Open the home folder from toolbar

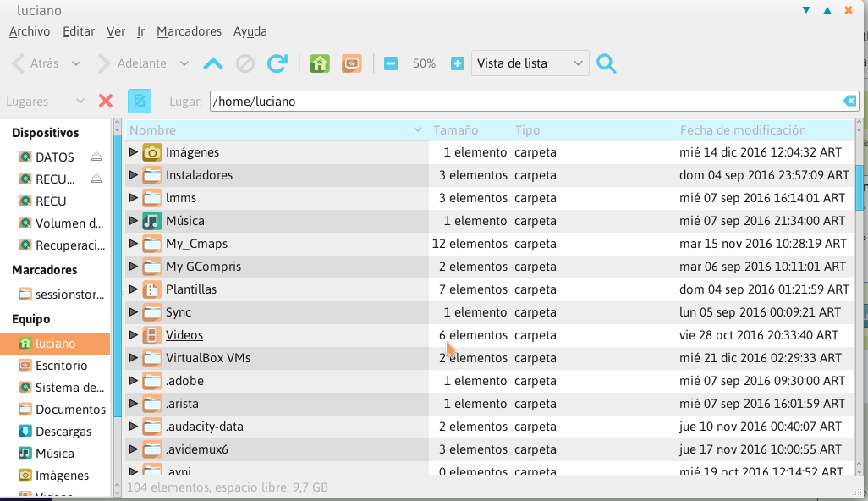tap(320, 63)
